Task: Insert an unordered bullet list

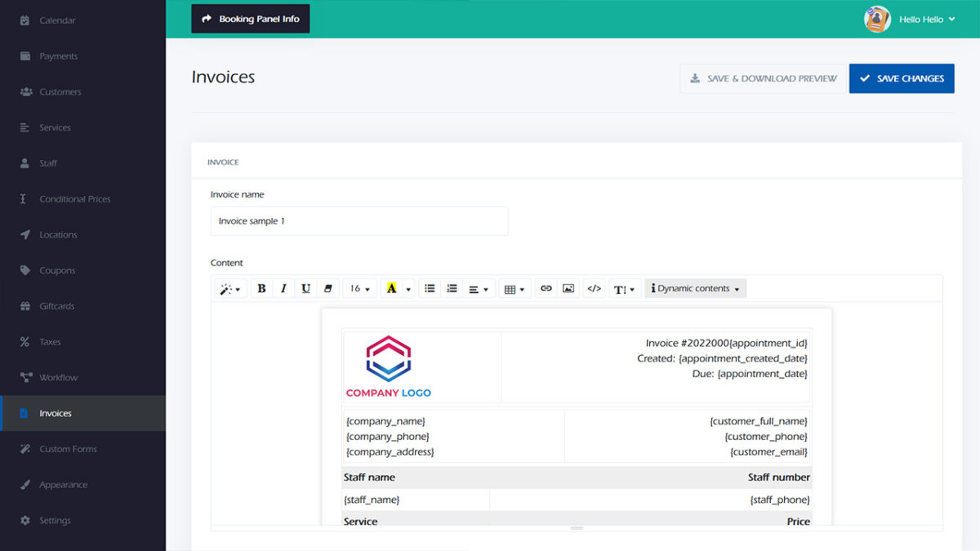Action: pyautogui.click(x=430, y=288)
